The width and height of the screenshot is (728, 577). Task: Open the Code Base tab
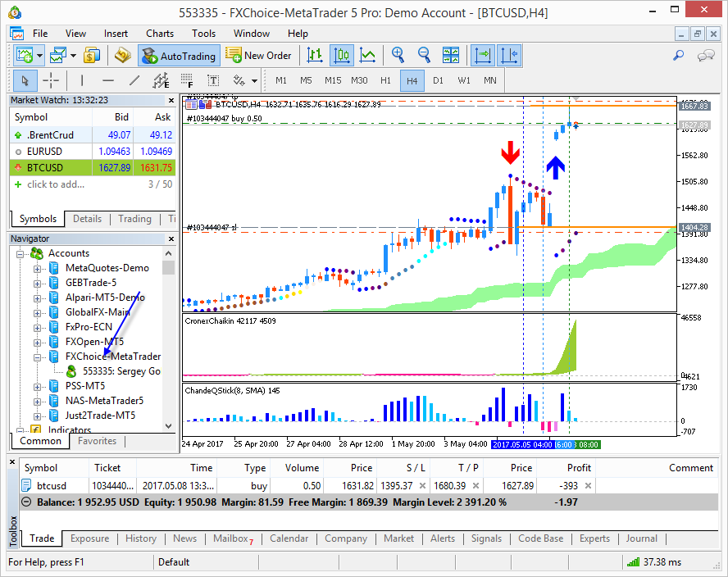click(x=540, y=538)
